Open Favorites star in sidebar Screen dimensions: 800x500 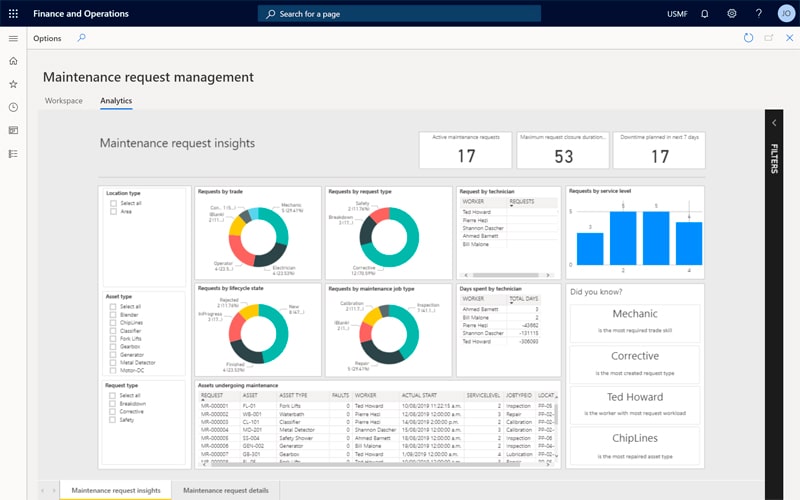pyautogui.click(x=13, y=85)
